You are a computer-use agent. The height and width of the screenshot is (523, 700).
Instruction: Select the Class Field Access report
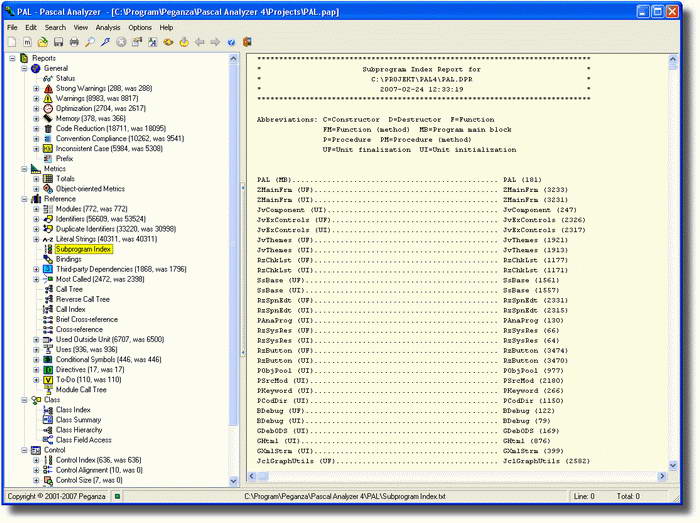point(83,440)
